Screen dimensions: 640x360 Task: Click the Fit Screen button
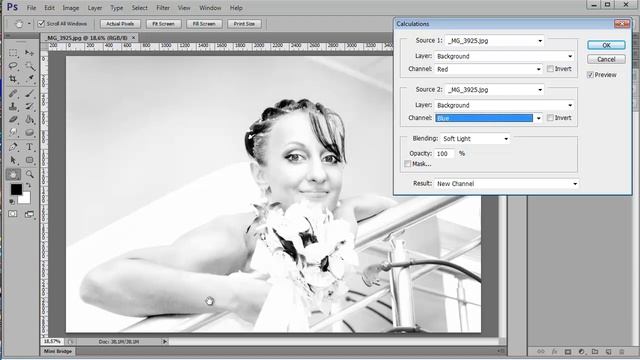[163, 24]
